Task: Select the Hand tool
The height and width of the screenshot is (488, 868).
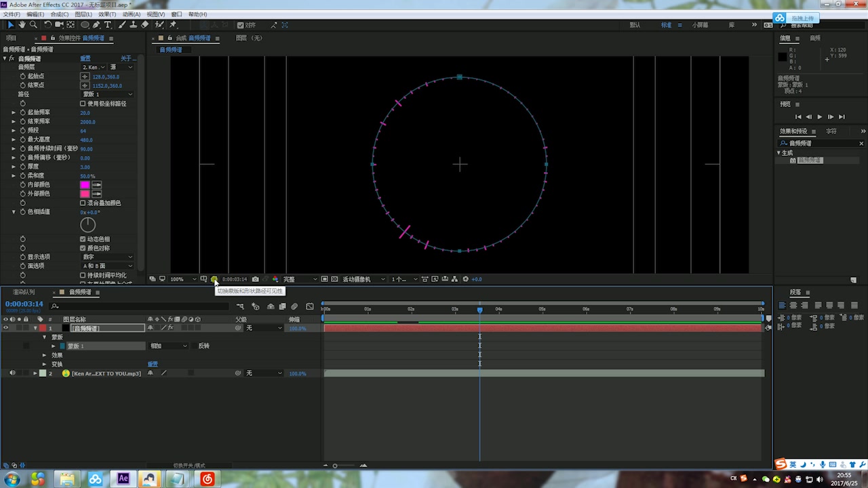Action: click(22, 24)
